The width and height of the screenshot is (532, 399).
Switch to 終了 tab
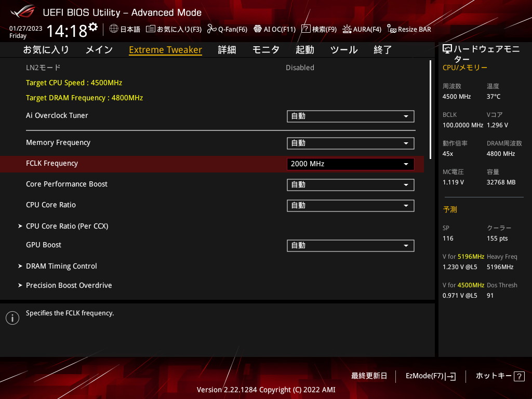click(x=383, y=50)
